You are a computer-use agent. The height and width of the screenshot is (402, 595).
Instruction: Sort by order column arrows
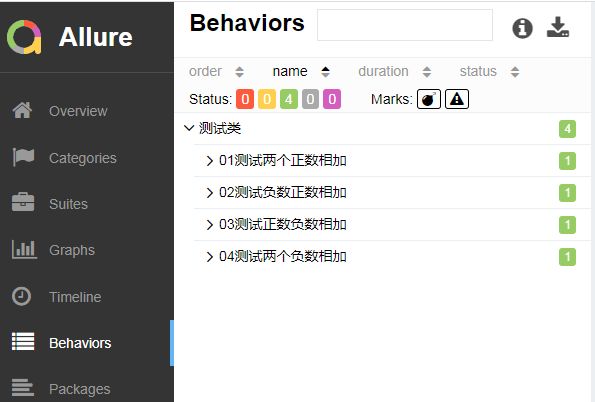point(239,72)
